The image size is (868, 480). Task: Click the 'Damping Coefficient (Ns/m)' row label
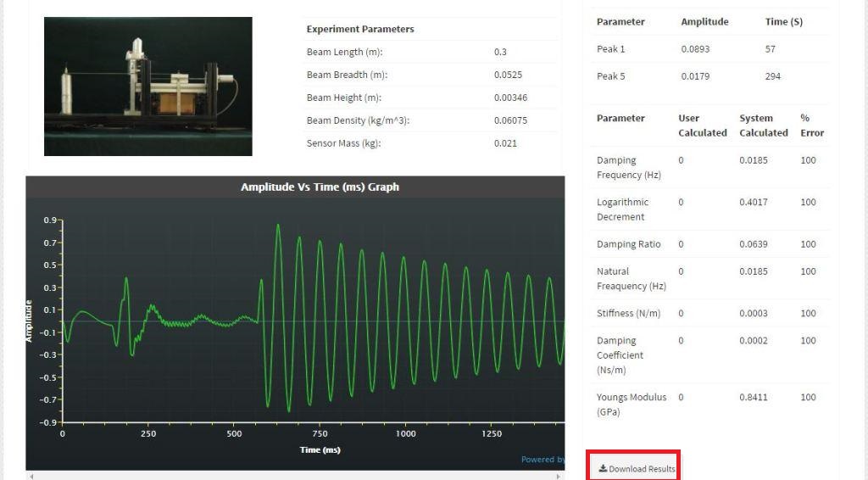coord(620,354)
